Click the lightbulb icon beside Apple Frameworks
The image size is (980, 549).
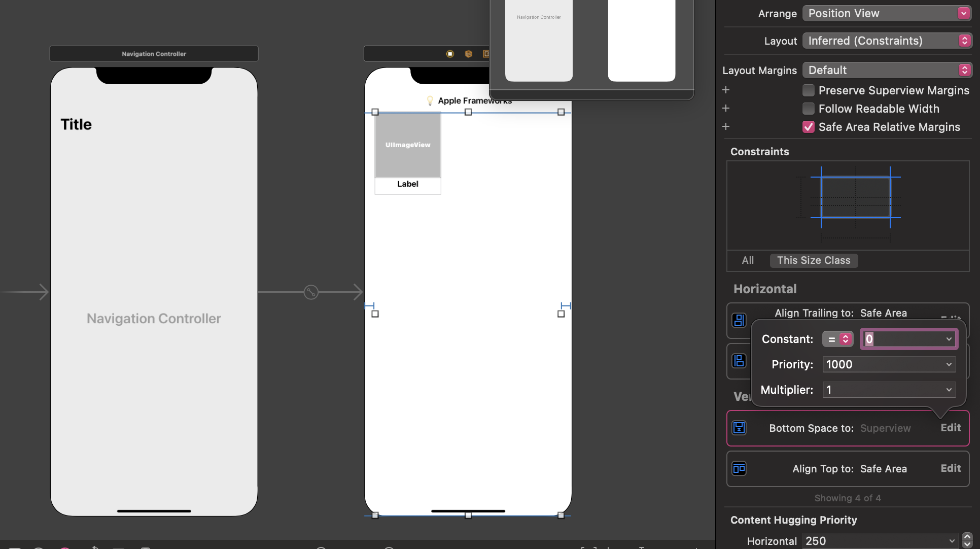click(430, 100)
